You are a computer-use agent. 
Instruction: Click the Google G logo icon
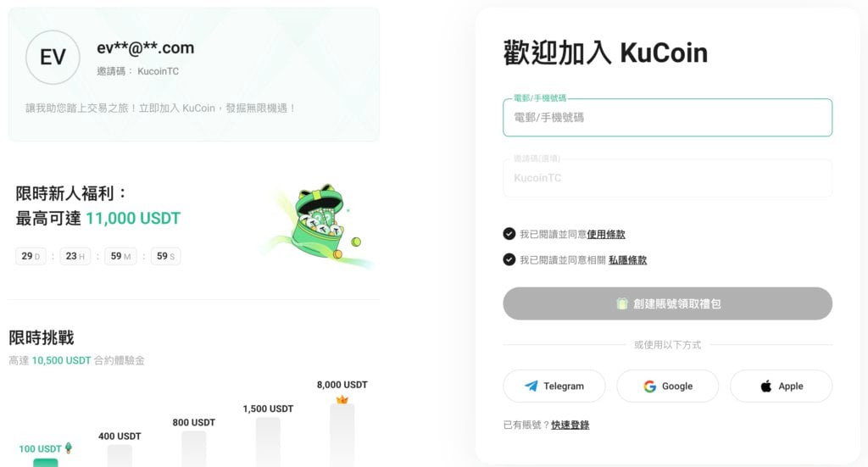650,386
